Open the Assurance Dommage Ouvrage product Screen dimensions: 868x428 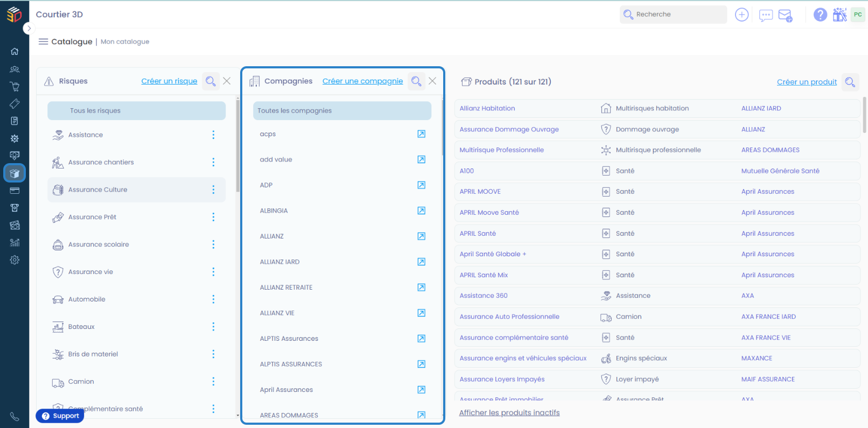pos(509,129)
